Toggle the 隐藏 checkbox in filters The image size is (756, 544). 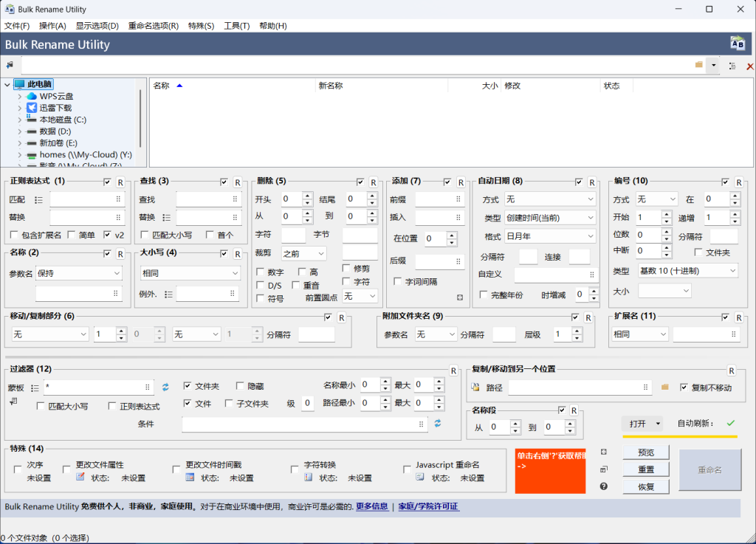[x=241, y=386]
